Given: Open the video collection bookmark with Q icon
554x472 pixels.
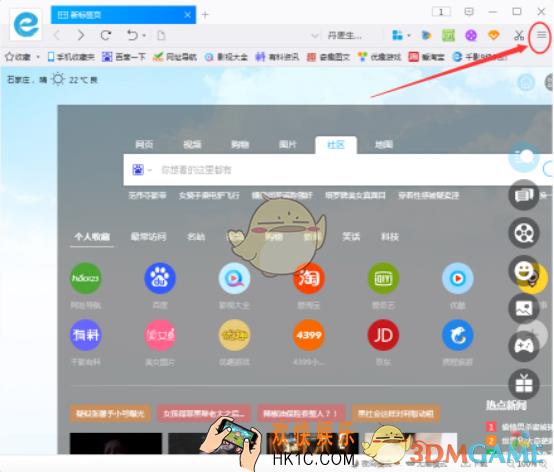Looking at the screenshot, I should pos(226,57).
